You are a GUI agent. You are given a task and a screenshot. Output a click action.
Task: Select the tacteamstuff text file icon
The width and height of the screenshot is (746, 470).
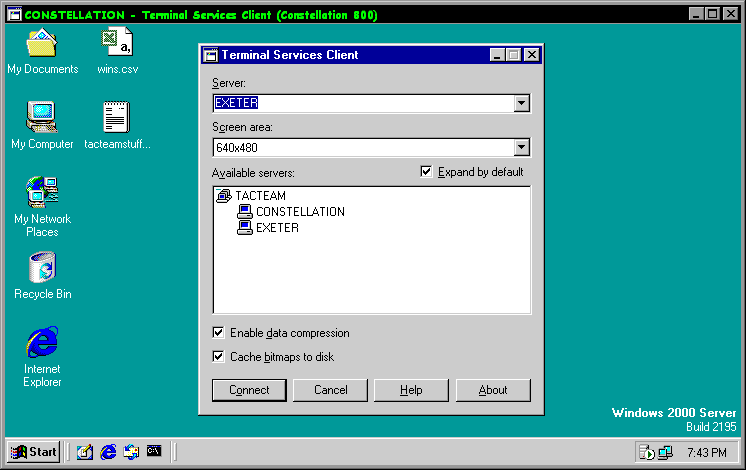click(x=117, y=117)
